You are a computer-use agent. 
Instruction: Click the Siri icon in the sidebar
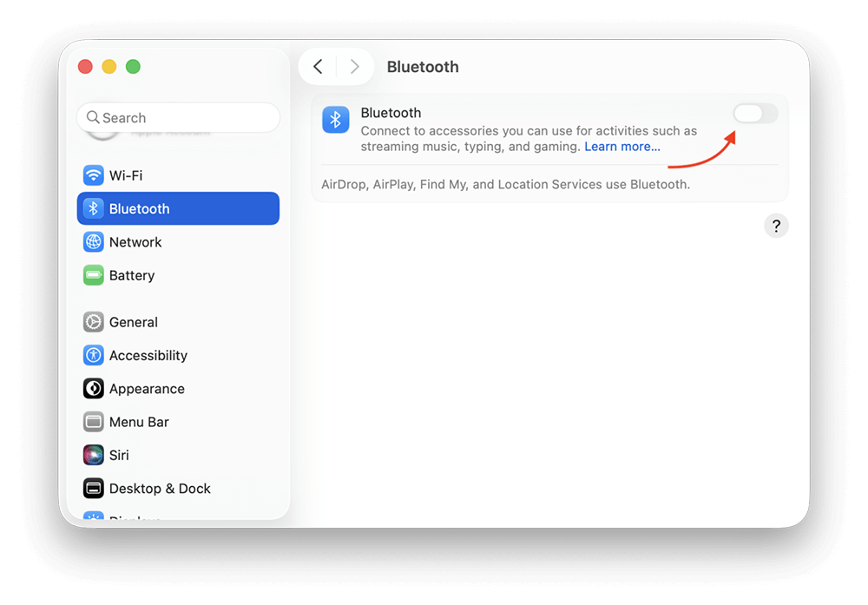tap(93, 455)
